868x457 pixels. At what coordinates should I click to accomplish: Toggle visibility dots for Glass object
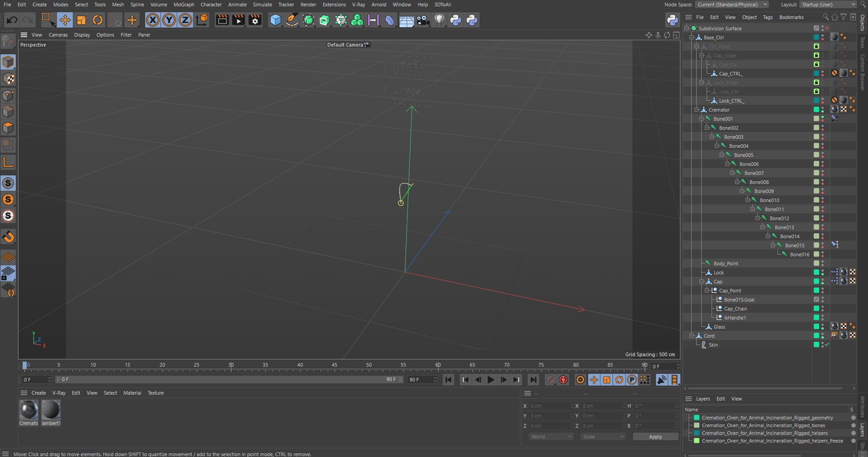tap(822, 327)
